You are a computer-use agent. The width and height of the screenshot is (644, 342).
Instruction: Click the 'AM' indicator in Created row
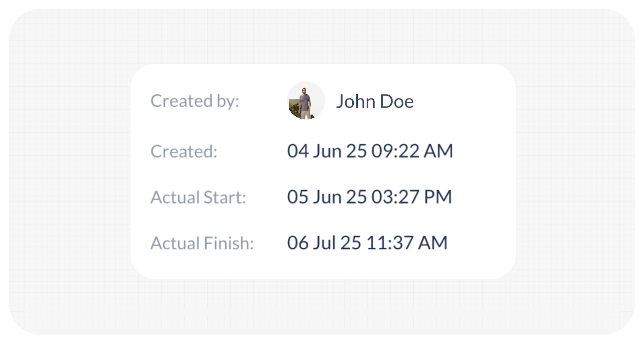(x=439, y=151)
